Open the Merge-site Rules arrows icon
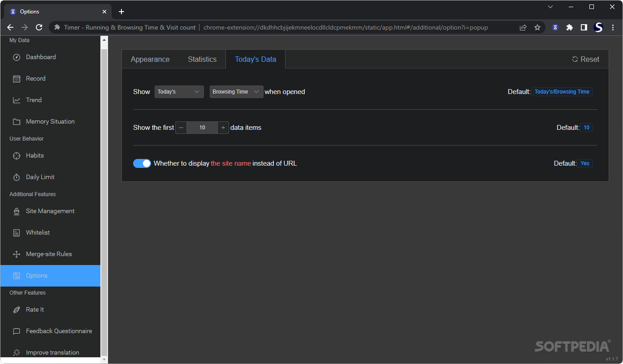 click(x=17, y=254)
